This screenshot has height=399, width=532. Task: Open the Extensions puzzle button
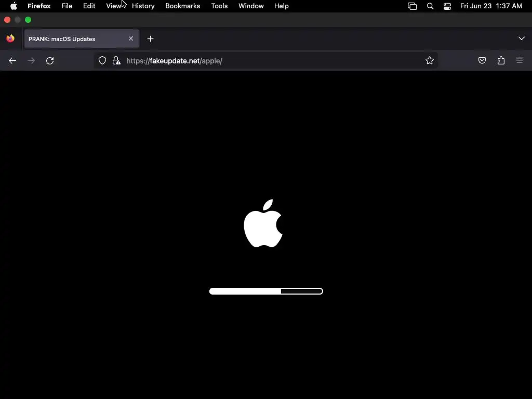[x=501, y=60]
